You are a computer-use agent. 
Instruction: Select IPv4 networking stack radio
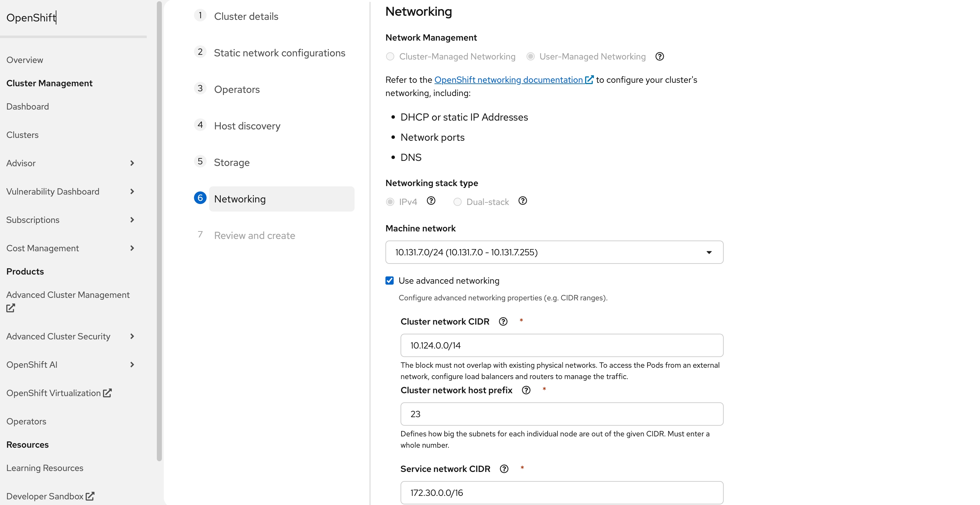coord(390,202)
